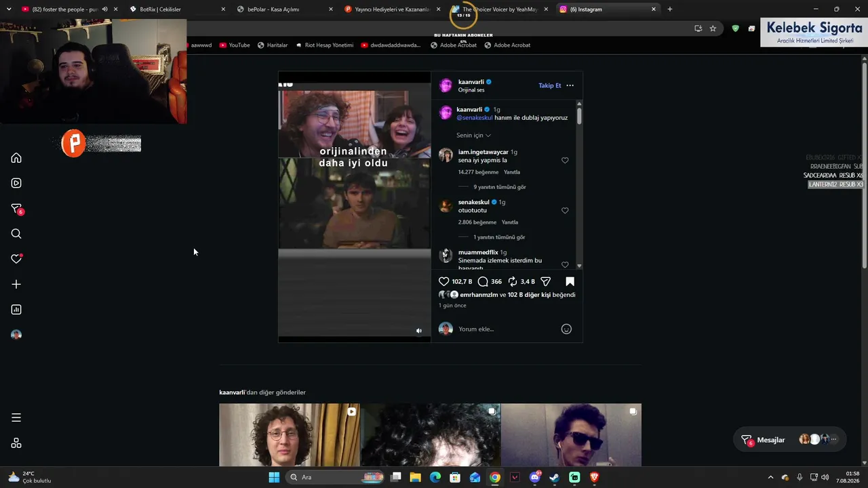Image resolution: width=868 pixels, height=488 pixels.
Task: Open profile avatar in the Instagram sidebar
Action: [16, 335]
